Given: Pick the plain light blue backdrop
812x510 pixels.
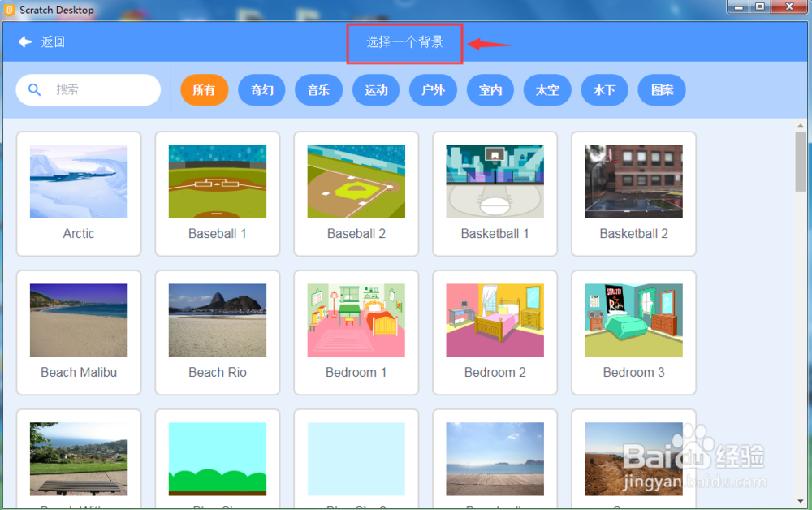Looking at the screenshot, I should pos(356,459).
